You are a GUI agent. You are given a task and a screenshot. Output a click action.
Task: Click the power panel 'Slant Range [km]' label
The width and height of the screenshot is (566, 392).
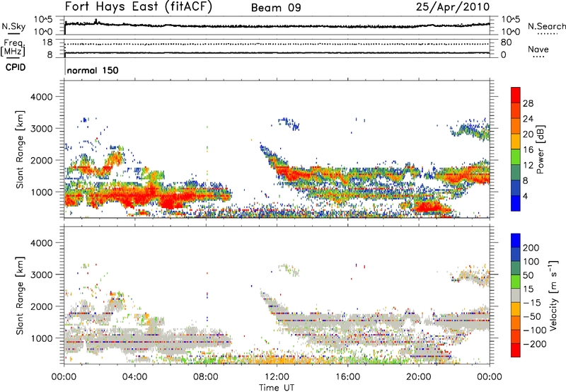pyautogui.click(x=20, y=149)
